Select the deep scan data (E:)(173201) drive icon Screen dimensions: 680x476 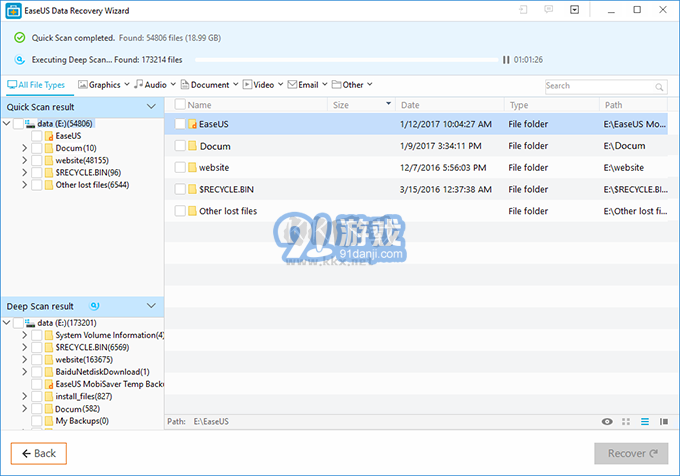30,323
